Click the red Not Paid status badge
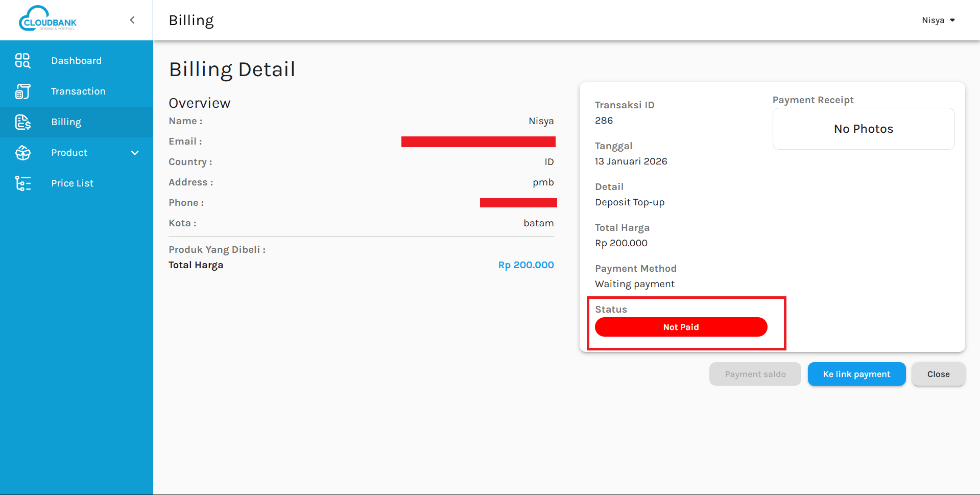This screenshot has width=980, height=495. 681,327
